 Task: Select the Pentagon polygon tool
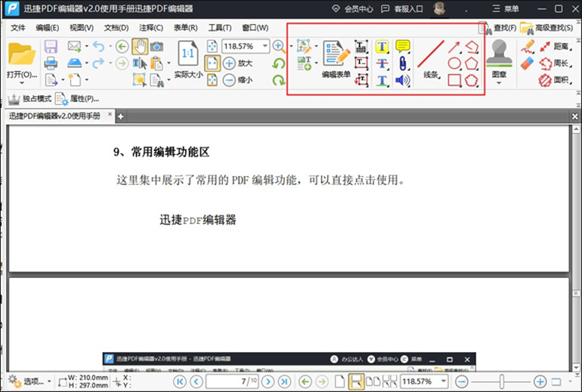[472, 63]
